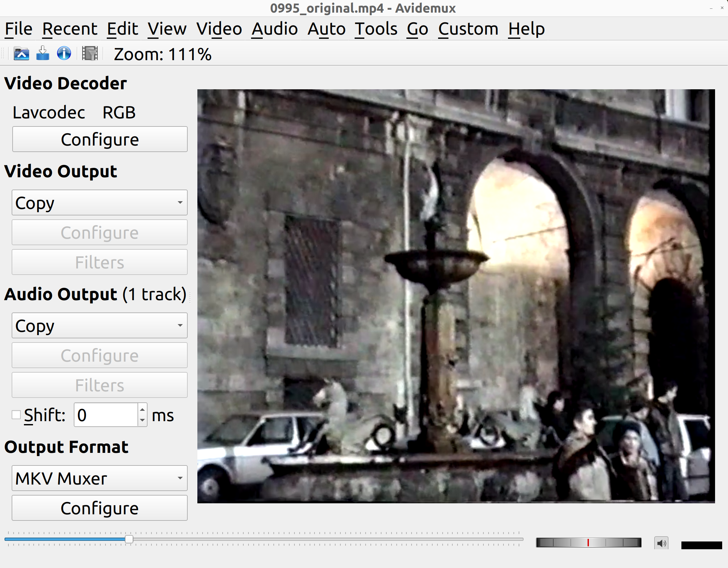This screenshot has height=568, width=728.
Task: Expand Video Output codec dropdown
Action: 100,203
